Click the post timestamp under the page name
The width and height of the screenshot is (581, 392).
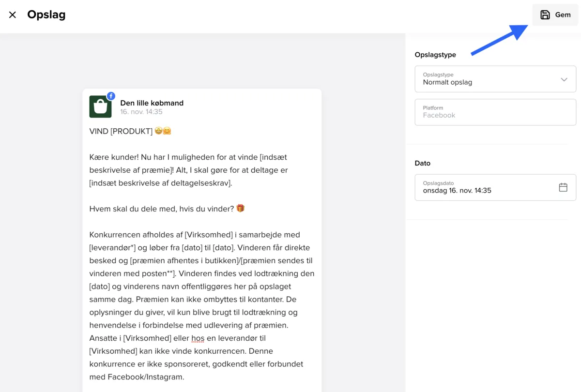141,112
